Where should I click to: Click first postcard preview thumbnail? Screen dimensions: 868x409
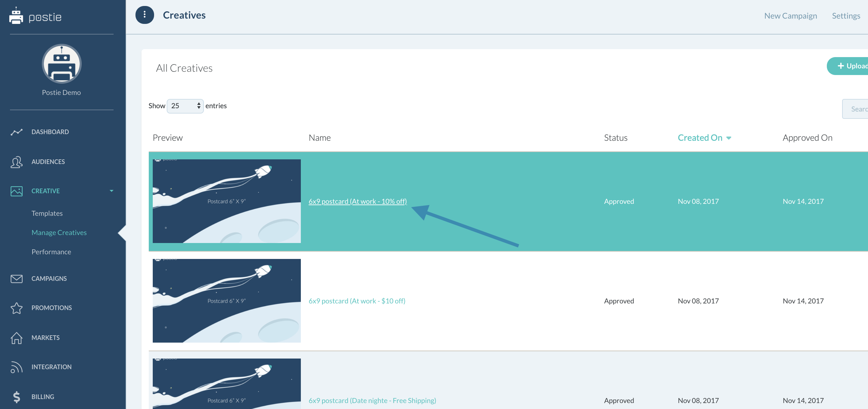click(x=226, y=201)
